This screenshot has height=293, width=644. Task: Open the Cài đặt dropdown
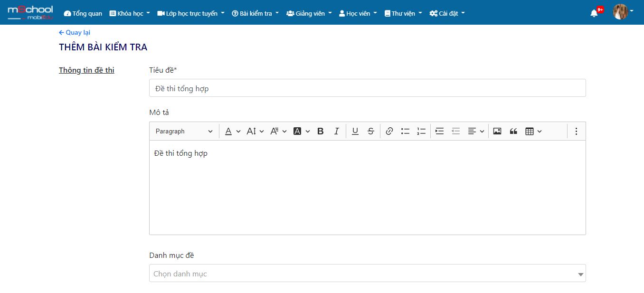(447, 13)
